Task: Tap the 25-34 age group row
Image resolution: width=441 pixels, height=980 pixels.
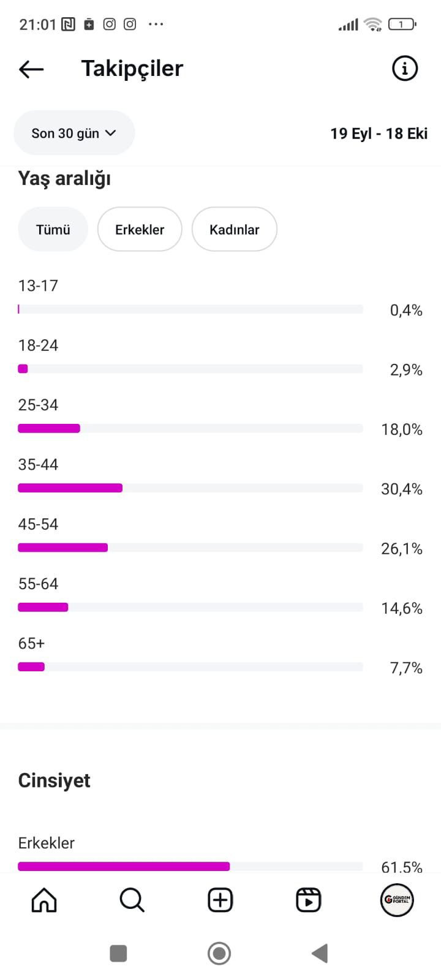Action: click(221, 417)
